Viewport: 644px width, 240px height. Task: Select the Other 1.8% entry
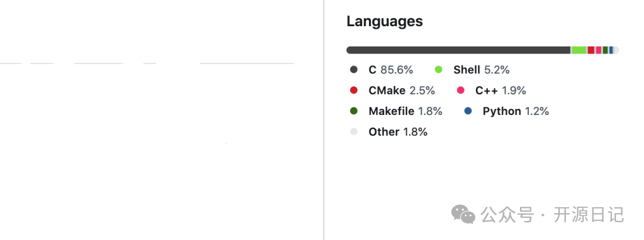point(398,132)
